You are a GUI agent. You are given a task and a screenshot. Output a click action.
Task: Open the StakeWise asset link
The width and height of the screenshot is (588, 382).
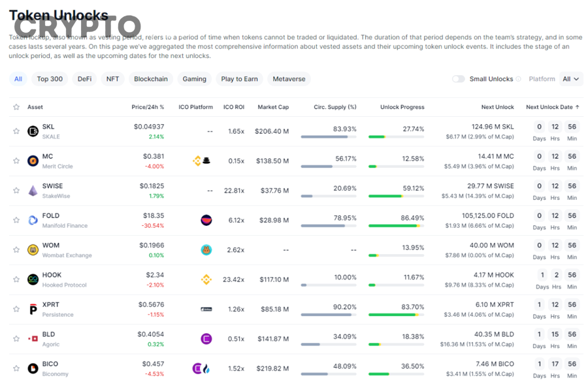coord(56,196)
